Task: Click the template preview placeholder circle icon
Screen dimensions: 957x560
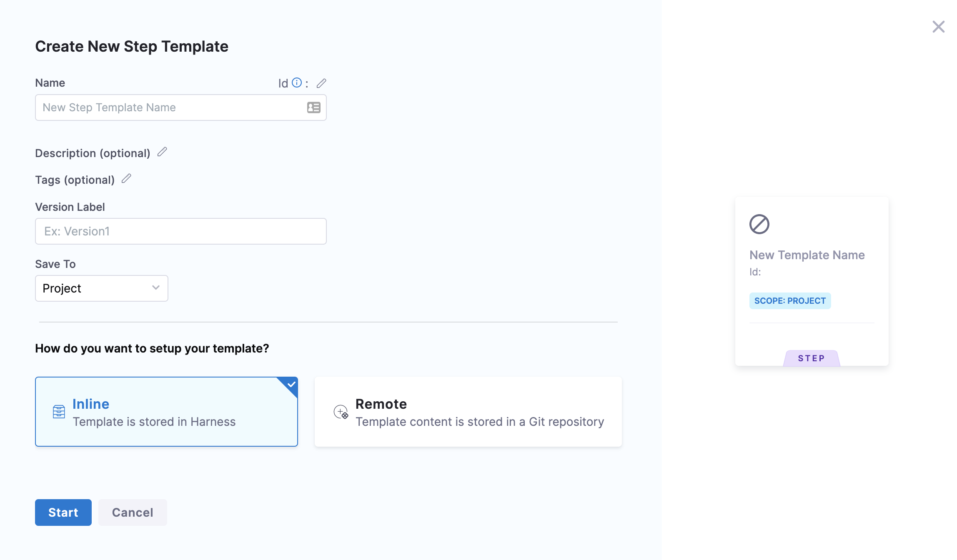Action: (x=759, y=224)
